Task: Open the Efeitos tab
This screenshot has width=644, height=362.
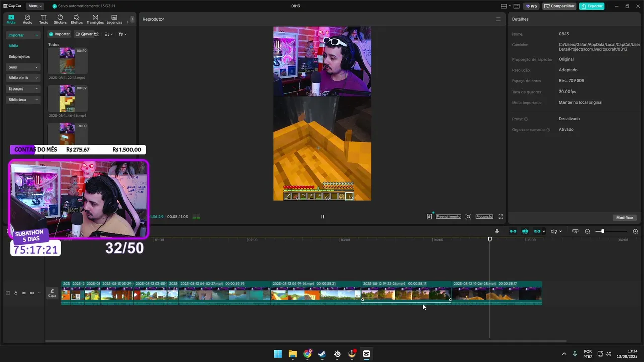Action: pyautogui.click(x=76, y=19)
